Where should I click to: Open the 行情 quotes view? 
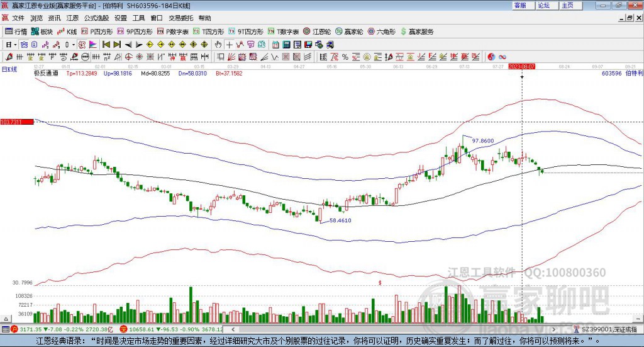(x=16, y=31)
